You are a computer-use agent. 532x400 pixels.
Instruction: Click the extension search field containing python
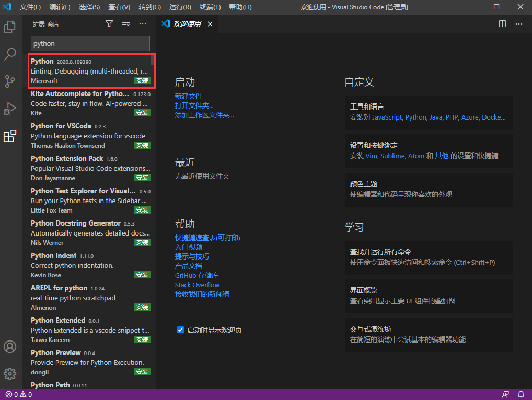pos(90,43)
